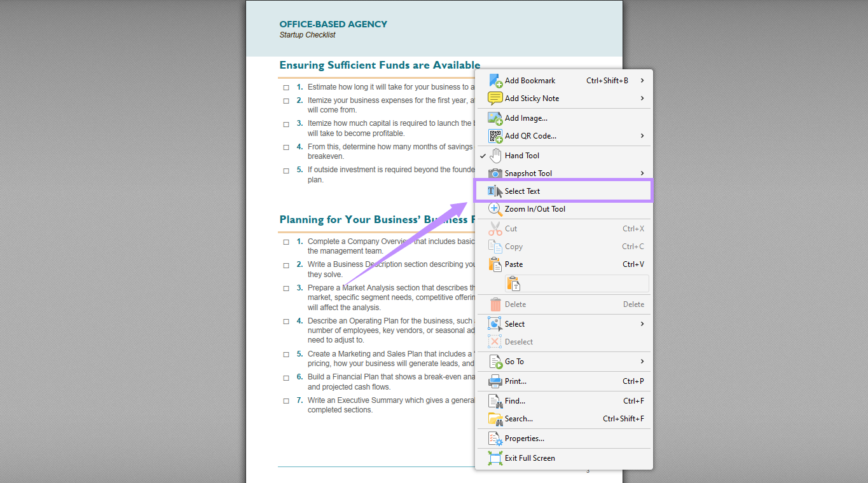
Task: Click the Select Text tool icon
Action: [495, 190]
